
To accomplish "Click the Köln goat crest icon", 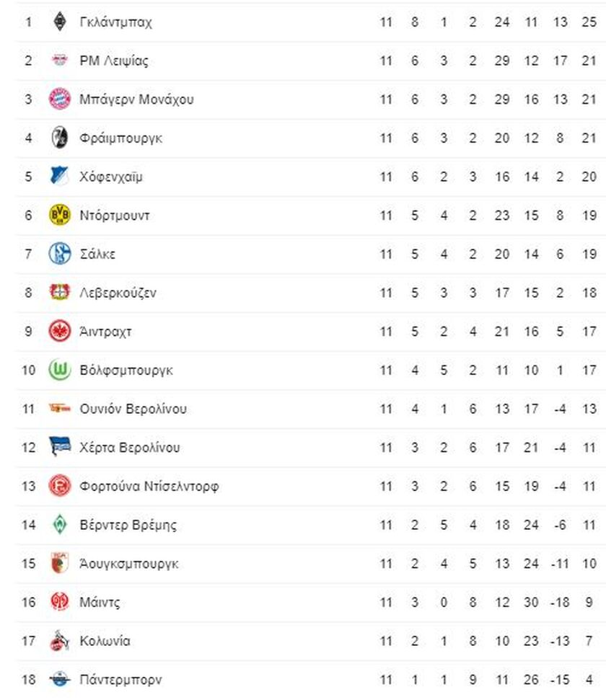I will 59,641.
